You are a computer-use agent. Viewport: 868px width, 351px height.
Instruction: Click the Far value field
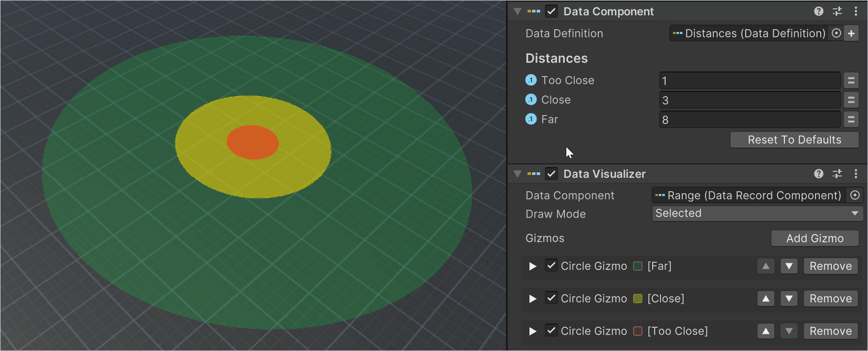(x=750, y=119)
